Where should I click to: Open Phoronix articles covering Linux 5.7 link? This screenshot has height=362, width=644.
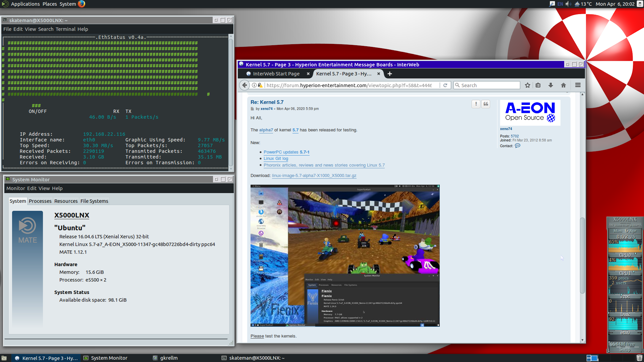click(324, 165)
